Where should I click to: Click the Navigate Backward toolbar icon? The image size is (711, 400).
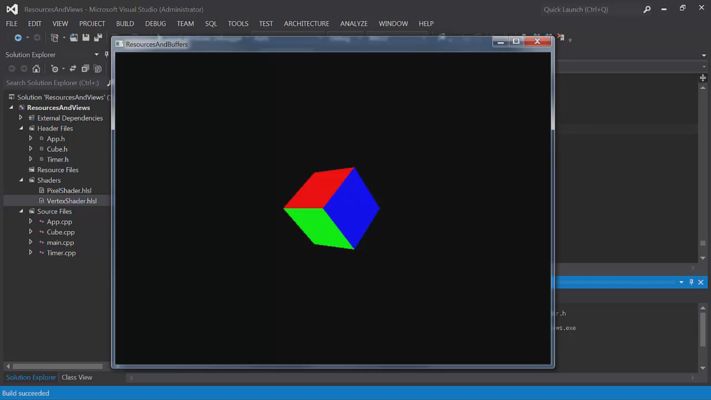18,38
